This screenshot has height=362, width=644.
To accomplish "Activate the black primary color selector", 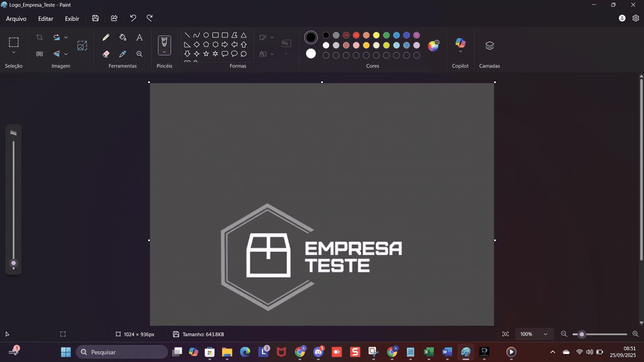I will [311, 37].
